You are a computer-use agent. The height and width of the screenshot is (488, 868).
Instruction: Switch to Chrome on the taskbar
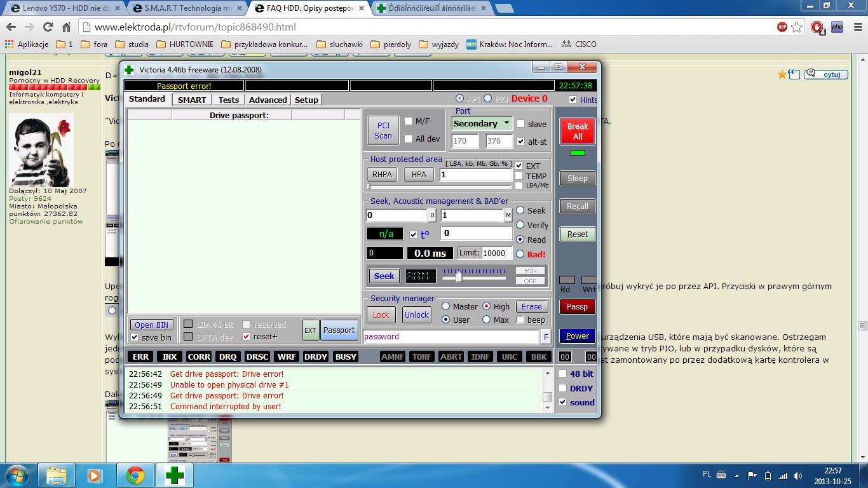point(135,475)
